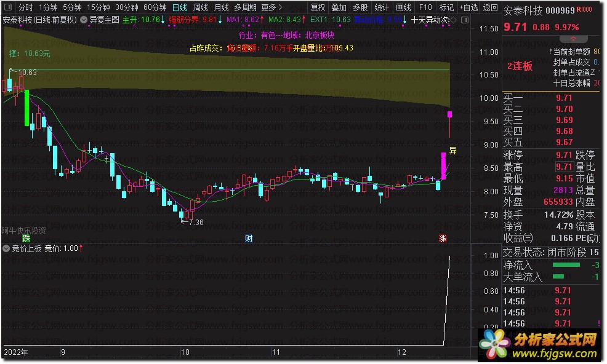Screen dimensions: 607x364
Task: Click the 返回 back button
Action: [x=490, y=7]
